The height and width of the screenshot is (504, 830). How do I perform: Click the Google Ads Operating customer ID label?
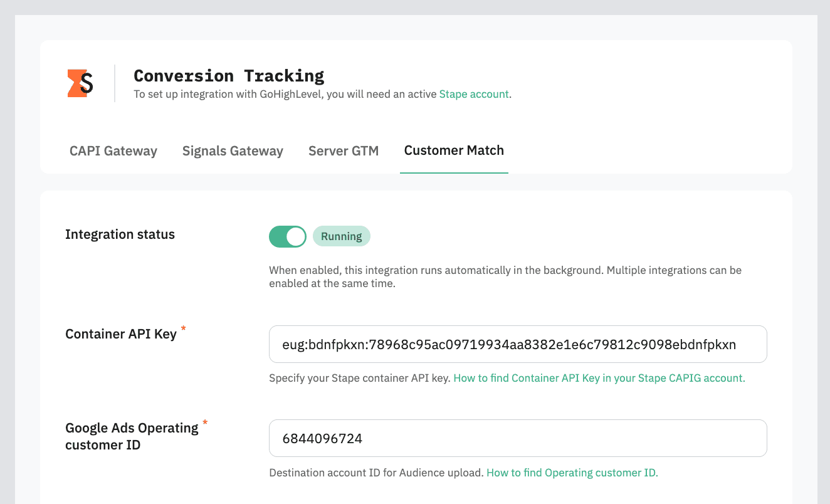132,436
